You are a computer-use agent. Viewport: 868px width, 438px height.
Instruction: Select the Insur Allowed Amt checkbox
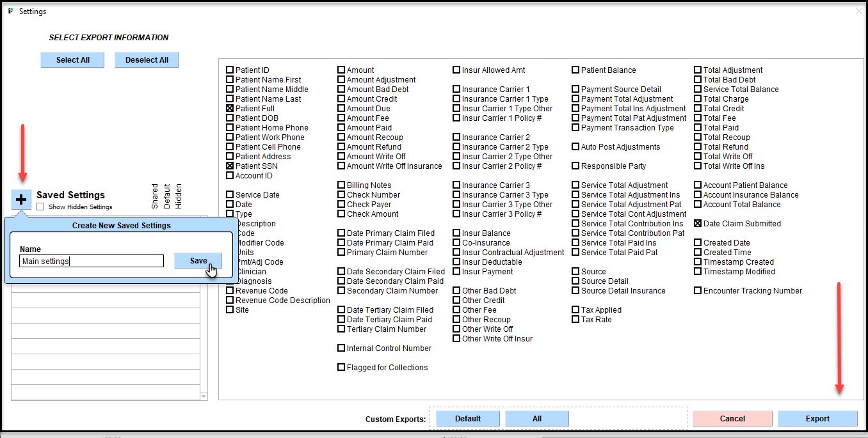456,70
